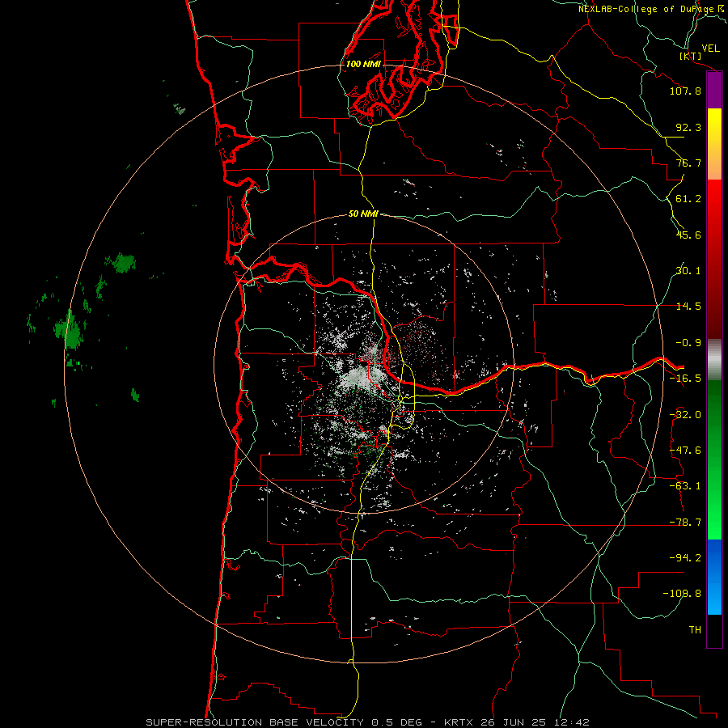Select the 30.1 velocity scale value

pyautogui.click(x=688, y=271)
